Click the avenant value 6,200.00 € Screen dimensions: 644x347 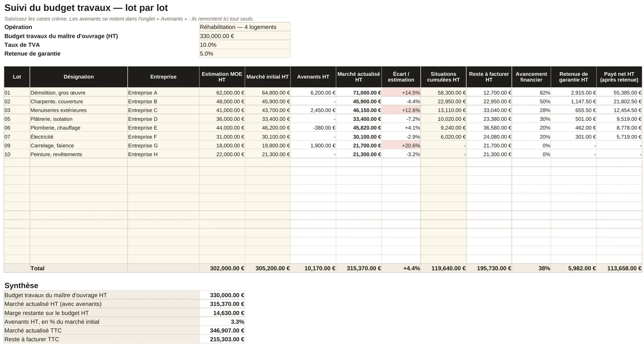coord(313,93)
